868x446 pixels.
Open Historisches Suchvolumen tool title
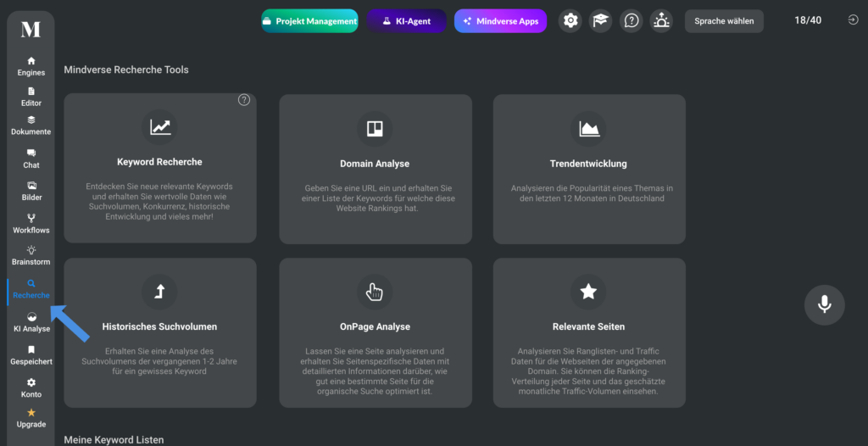coord(159,327)
